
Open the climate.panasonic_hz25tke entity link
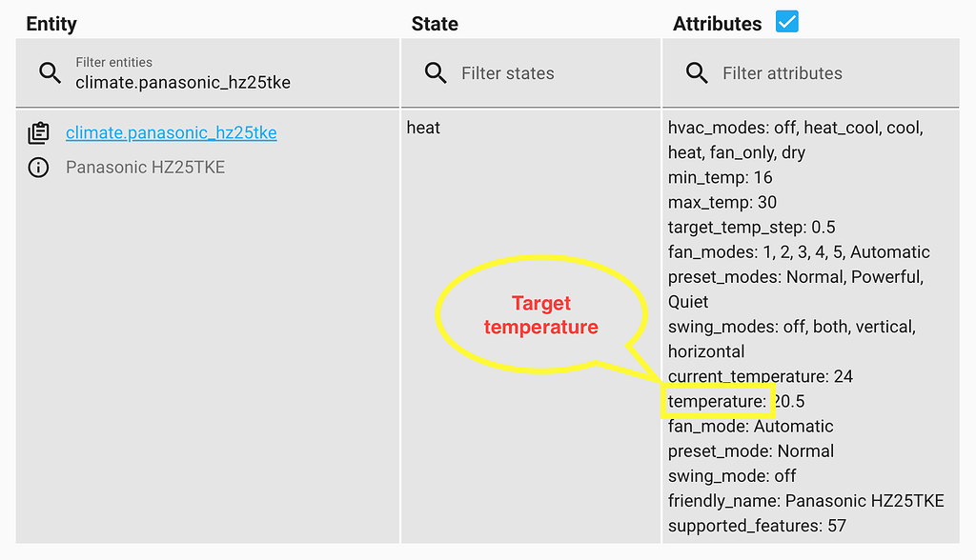click(172, 133)
